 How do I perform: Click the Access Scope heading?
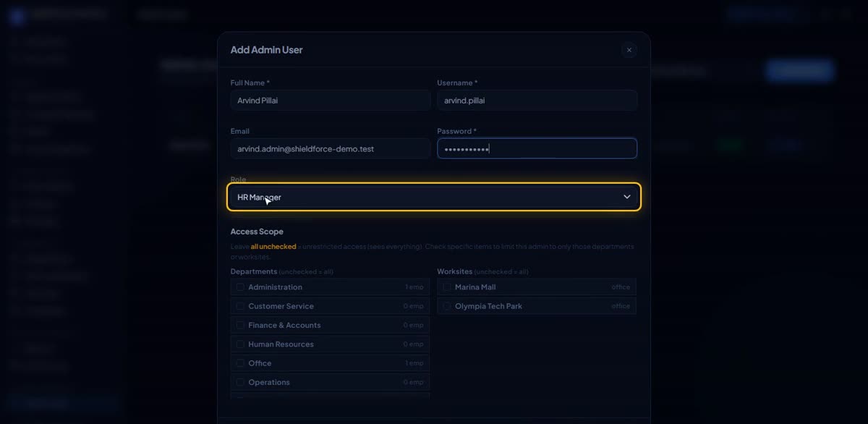[x=257, y=232]
